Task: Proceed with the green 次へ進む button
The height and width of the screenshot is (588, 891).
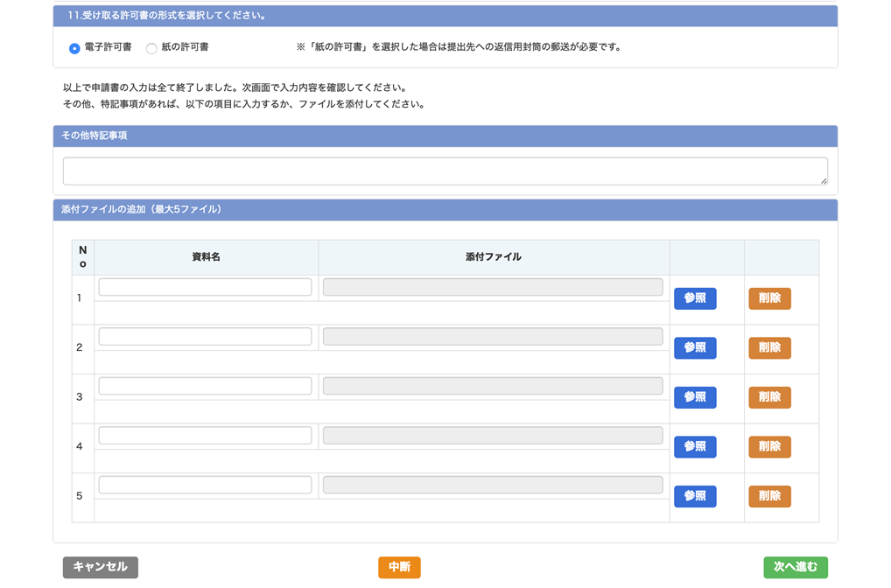Action: click(795, 567)
